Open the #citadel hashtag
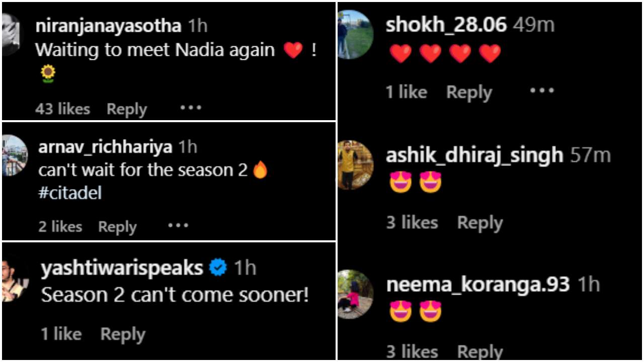Screen dimensions: 644x362 click(x=70, y=194)
